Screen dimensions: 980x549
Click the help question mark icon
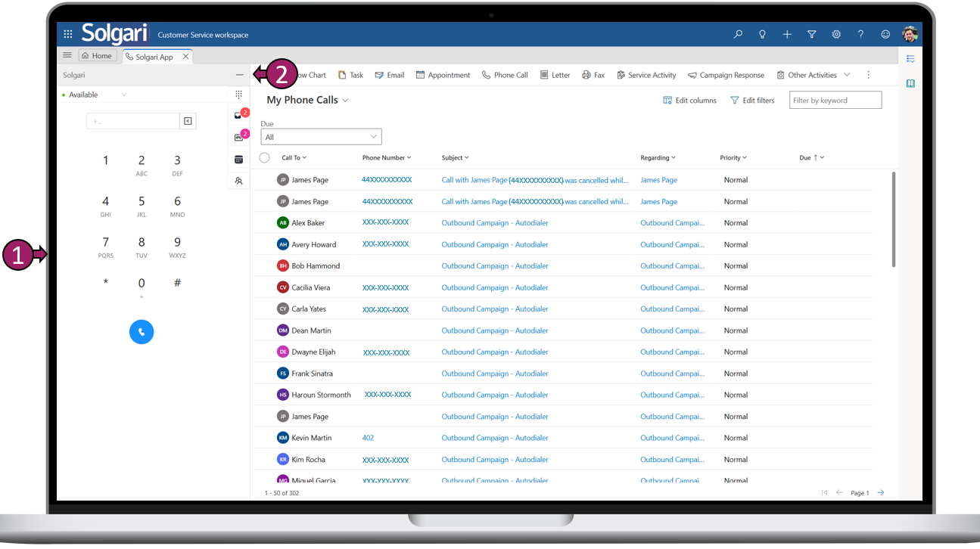coord(860,34)
